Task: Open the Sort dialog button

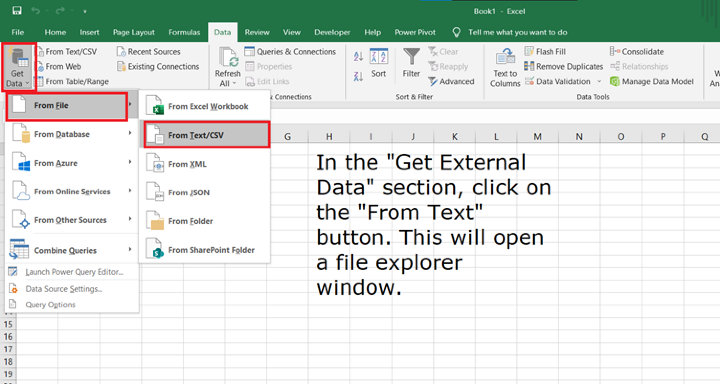Action: (x=378, y=63)
